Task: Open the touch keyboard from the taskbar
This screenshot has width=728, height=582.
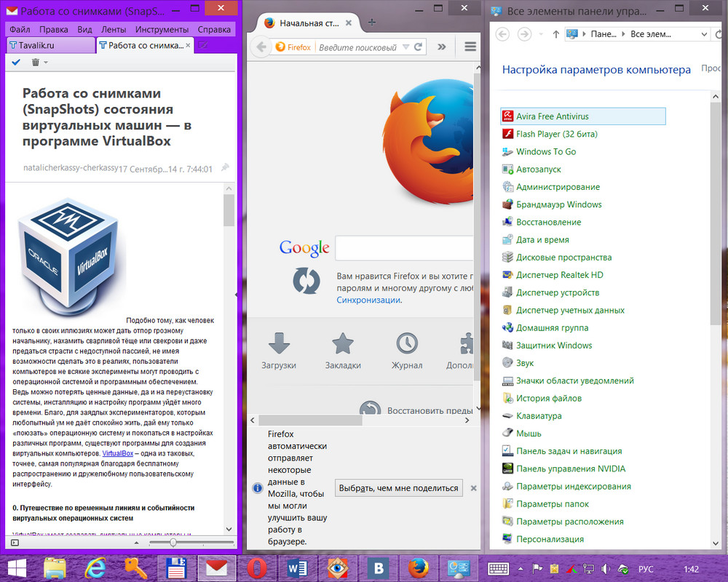Action: (498, 568)
